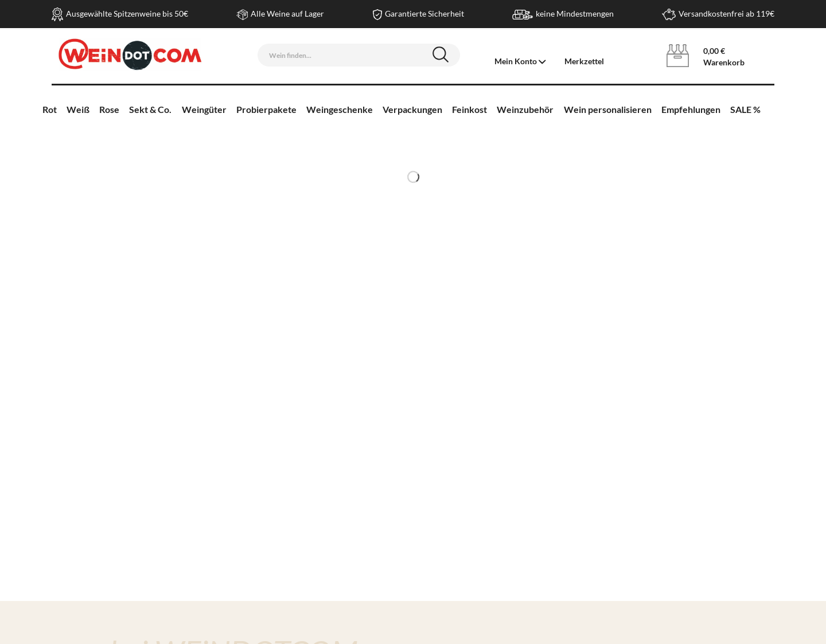This screenshot has width=826, height=644.
Task: Select the Rose menu item
Action: [x=109, y=110]
